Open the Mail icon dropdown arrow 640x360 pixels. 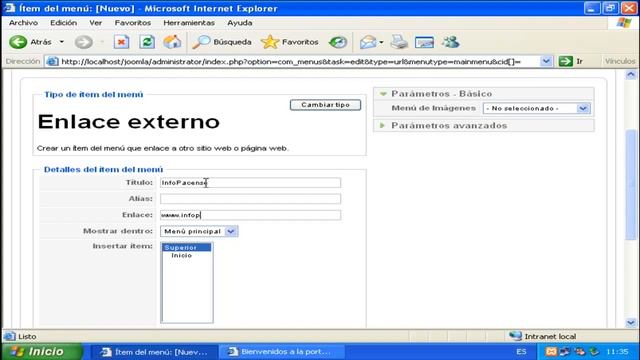[381, 42]
